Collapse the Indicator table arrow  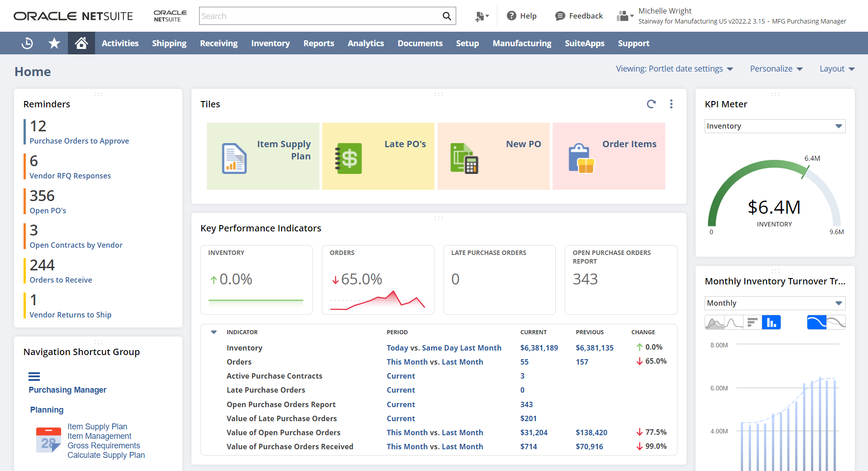(x=214, y=332)
